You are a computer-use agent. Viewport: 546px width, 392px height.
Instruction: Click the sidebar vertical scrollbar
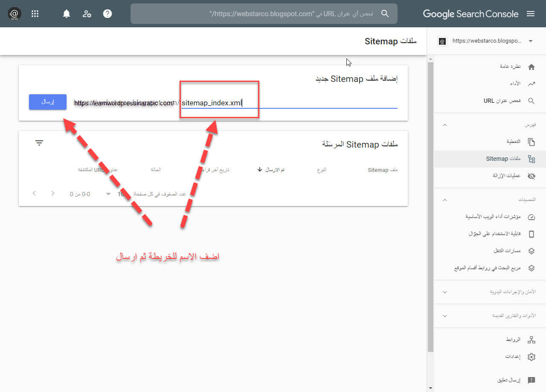430,207
